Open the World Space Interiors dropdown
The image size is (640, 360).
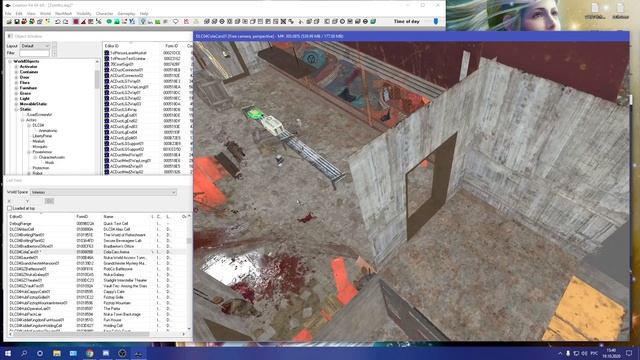point(103,192)
